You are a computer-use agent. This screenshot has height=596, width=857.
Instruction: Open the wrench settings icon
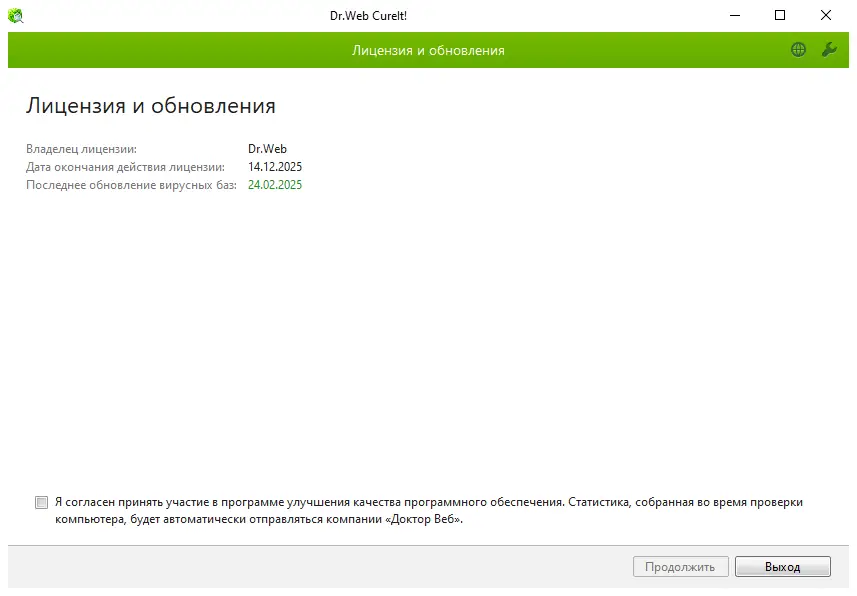point(829,50)
